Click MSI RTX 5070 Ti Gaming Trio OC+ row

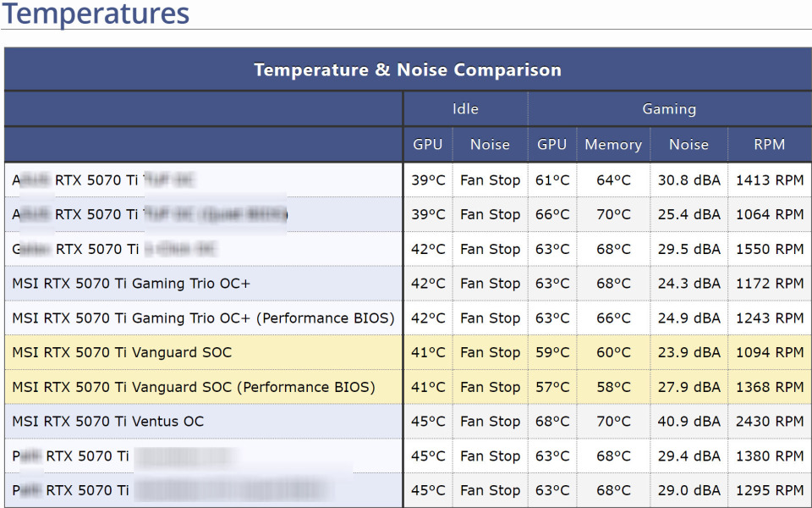[x=131, y=284]
